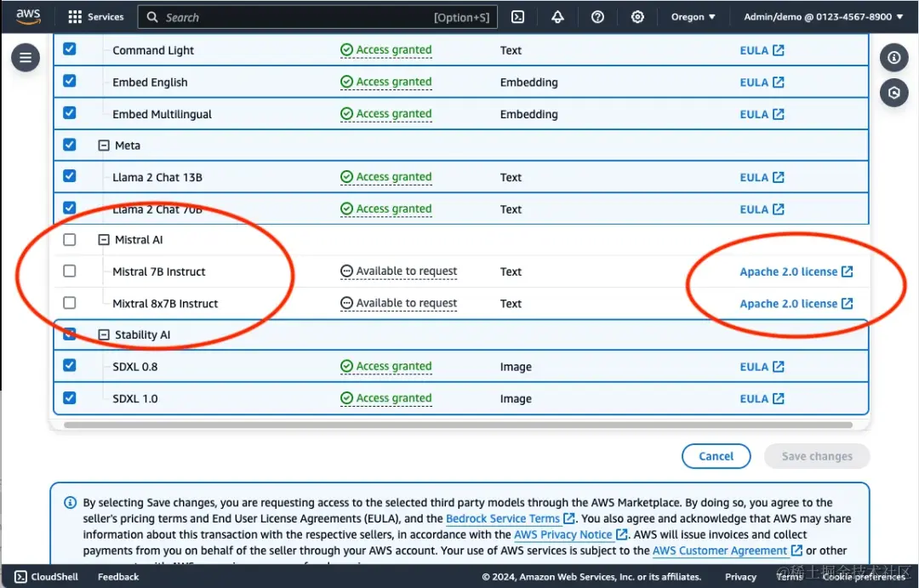Click Access granted status for Llama 2 Chat 70B
This screenshot has width=919, height=588.
393,208
